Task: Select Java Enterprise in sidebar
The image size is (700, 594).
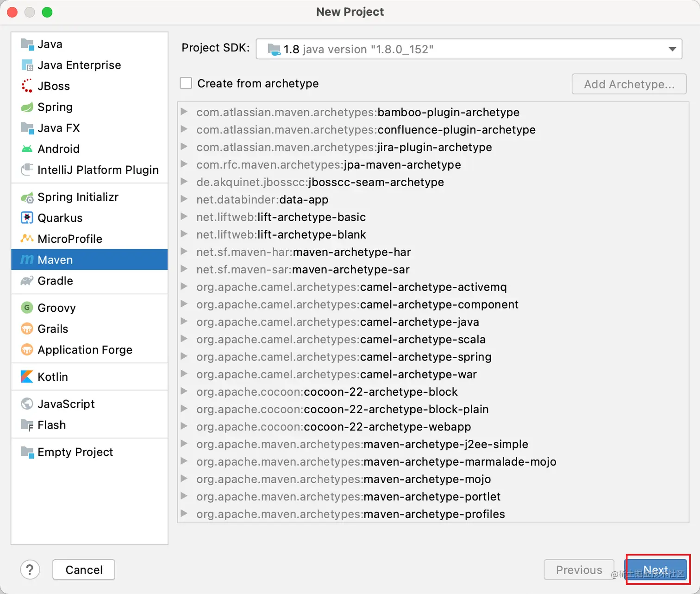Action: coord(89,65)
